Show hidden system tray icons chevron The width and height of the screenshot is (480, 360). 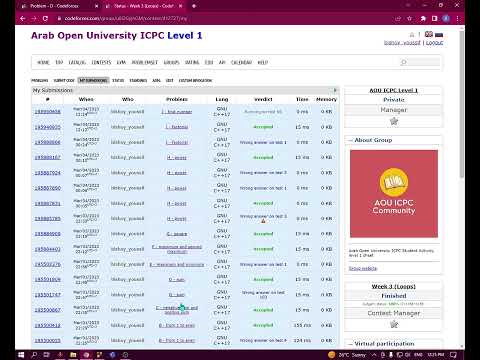coord(374,355)
